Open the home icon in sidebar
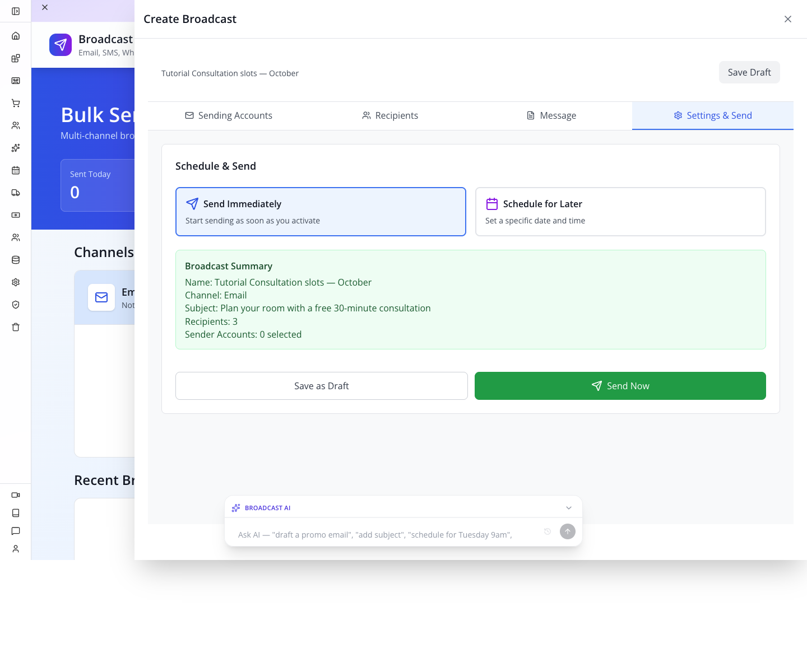 pyautogui.click(x=16, y=36)
